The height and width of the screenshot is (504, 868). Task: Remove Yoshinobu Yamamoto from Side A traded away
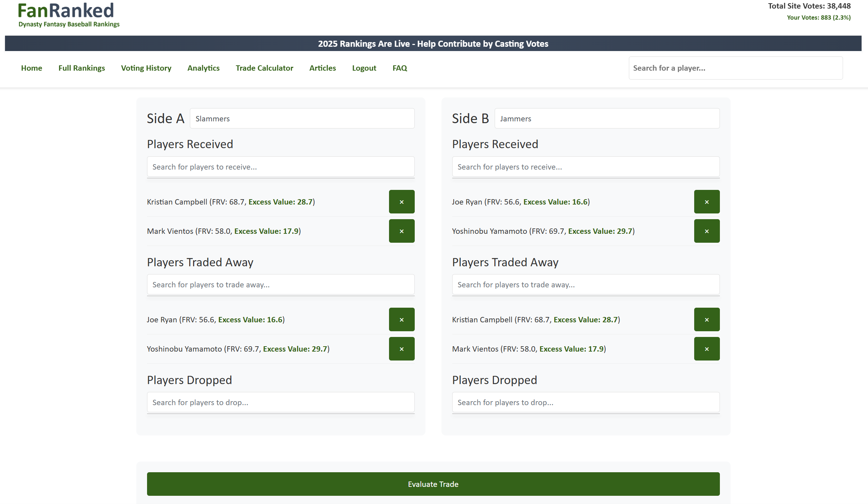coord(402,349)
